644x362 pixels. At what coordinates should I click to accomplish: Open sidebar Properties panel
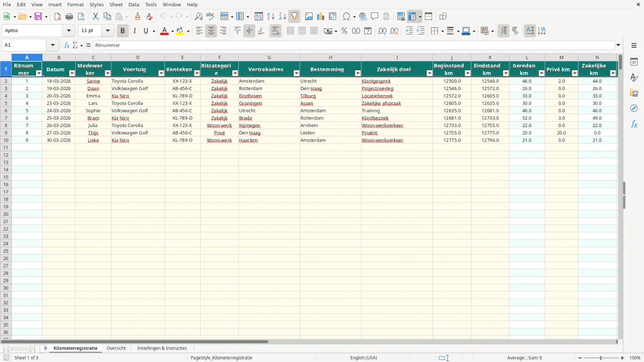[634, 62]
